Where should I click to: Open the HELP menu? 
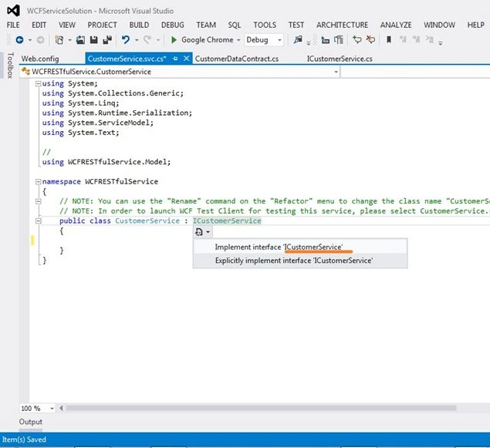tap(475, 25)
